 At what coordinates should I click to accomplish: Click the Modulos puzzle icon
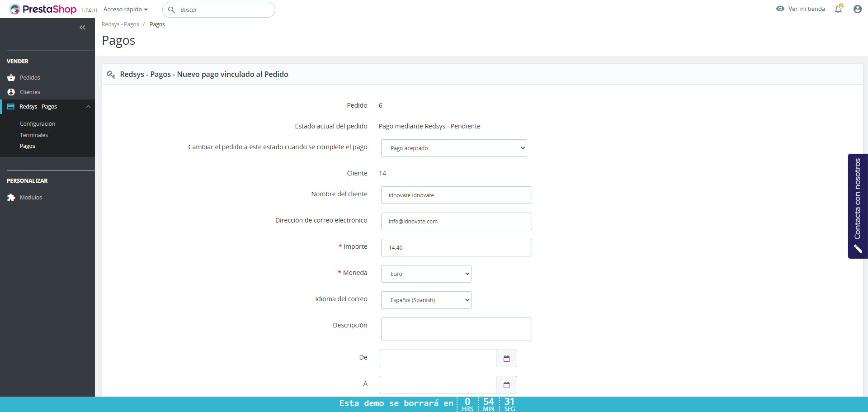(11, 197)
